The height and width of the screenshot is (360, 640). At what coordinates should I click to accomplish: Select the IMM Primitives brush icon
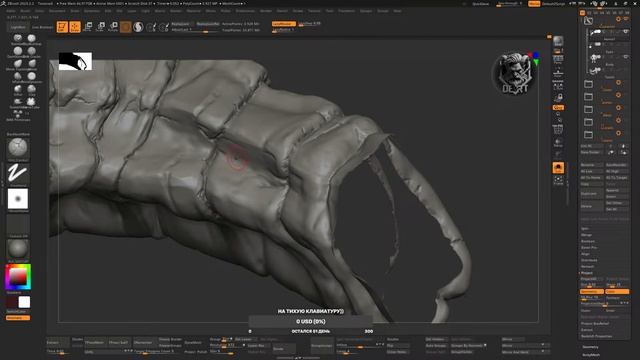[18, 114]
